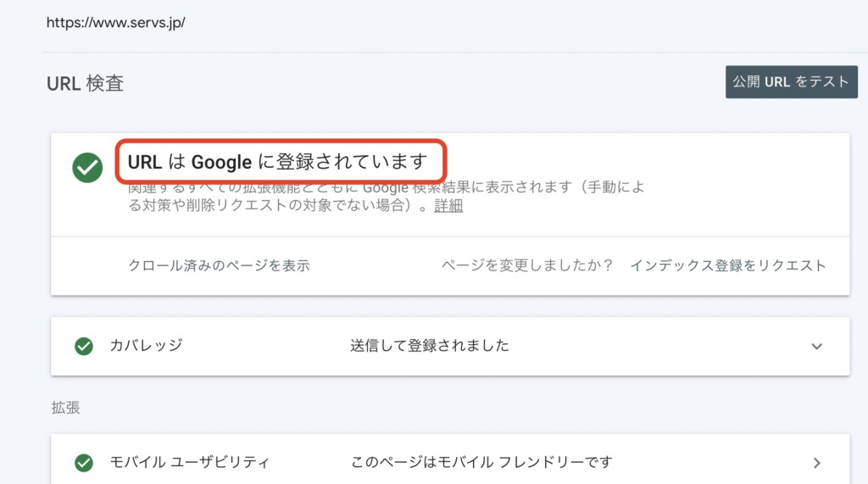Click the カバレッジ row label
This screenshot has width=868, height=484.
pyautogui.click(x=146, y=346)
